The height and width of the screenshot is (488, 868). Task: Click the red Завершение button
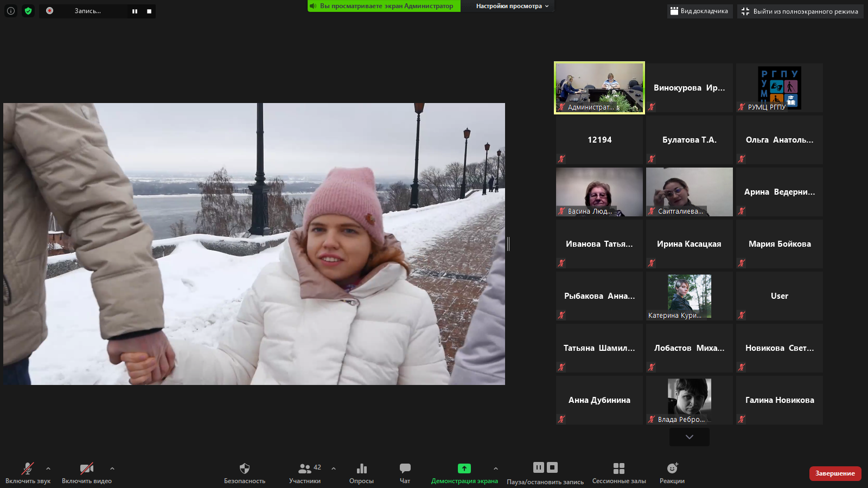(835, 473)
